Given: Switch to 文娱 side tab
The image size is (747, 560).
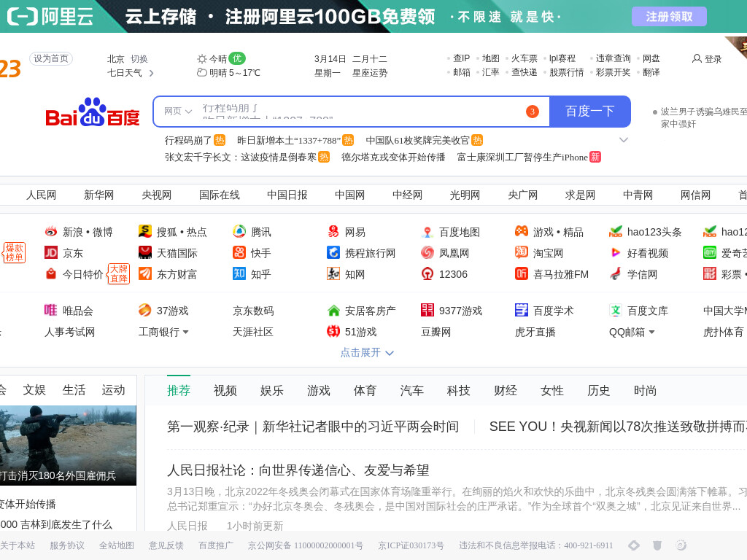Looking at the screenshot, I should click(35, 390).
